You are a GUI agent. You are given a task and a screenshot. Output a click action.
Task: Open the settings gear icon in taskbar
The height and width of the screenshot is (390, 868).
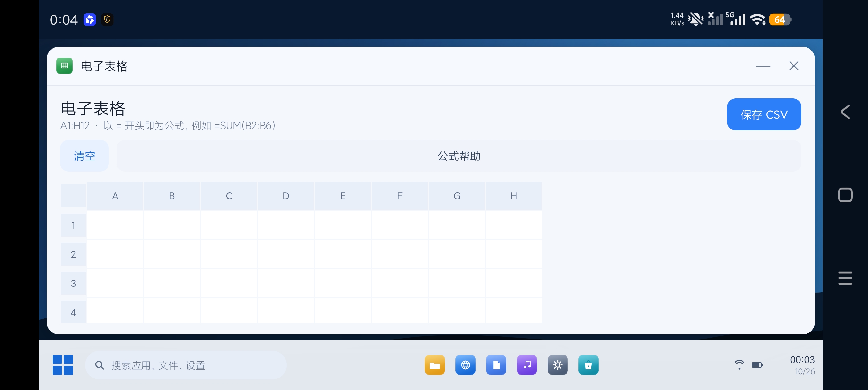tap(557, 365)
